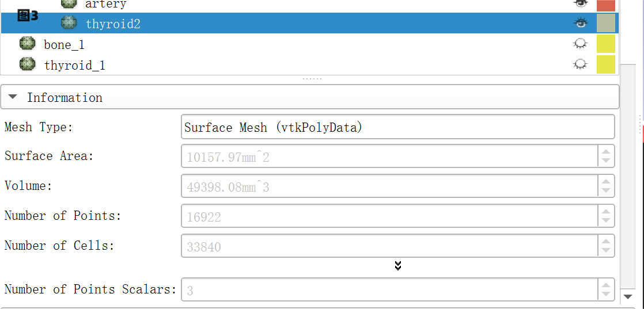644x309 pixels.
Task: Select the thyroid2 tree item
Action: click(x=113, y=24)
